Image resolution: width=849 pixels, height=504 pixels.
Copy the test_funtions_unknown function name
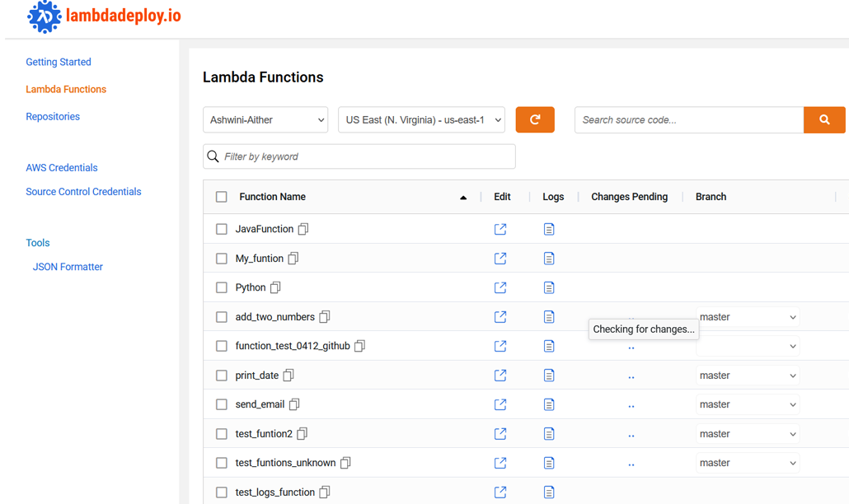point(345,463)
